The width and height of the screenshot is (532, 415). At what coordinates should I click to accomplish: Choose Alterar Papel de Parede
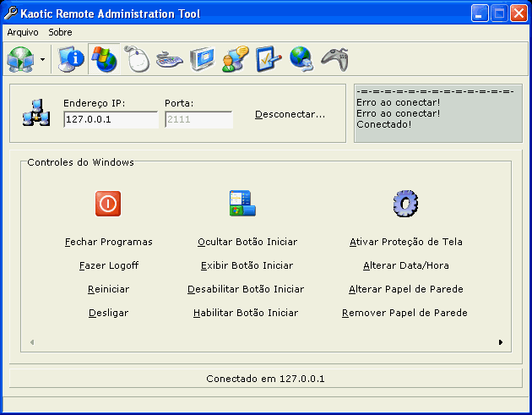click(406, 289)
